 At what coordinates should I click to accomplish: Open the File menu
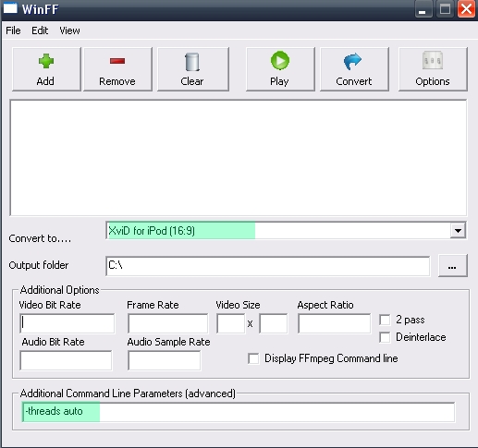click(13, 30)
